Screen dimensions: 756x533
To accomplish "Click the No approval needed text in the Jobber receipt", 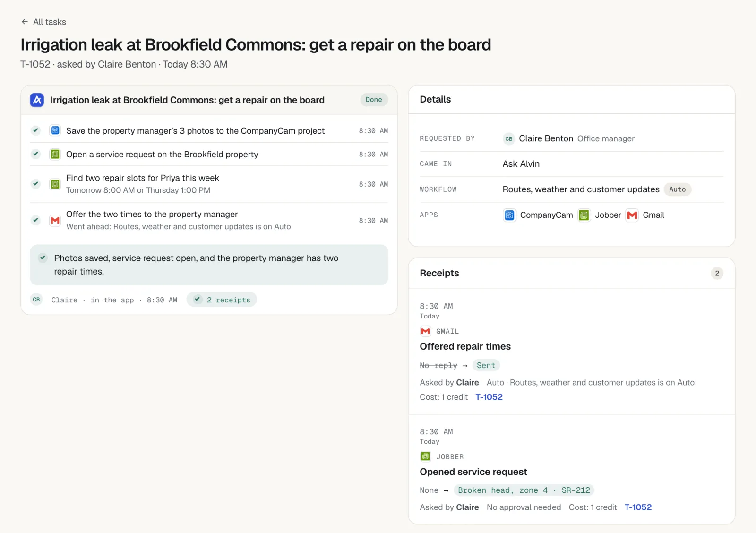I will click(524, 507).
